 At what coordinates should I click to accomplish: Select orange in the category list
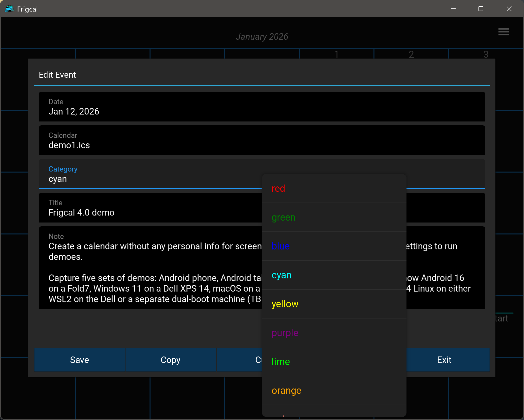pos(334,391)
